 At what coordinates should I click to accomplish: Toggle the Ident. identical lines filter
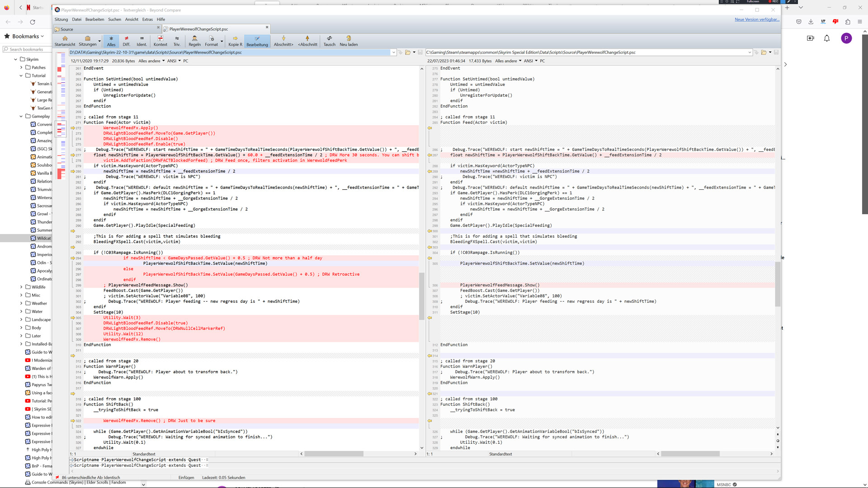[142, 41]
